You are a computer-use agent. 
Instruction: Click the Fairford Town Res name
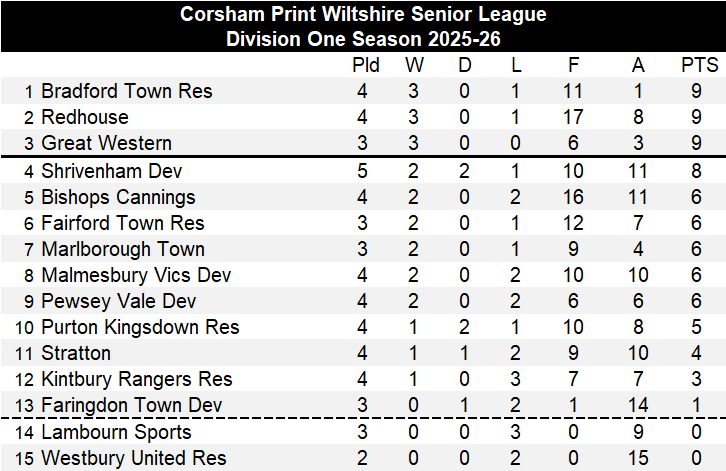pos(122,223)
